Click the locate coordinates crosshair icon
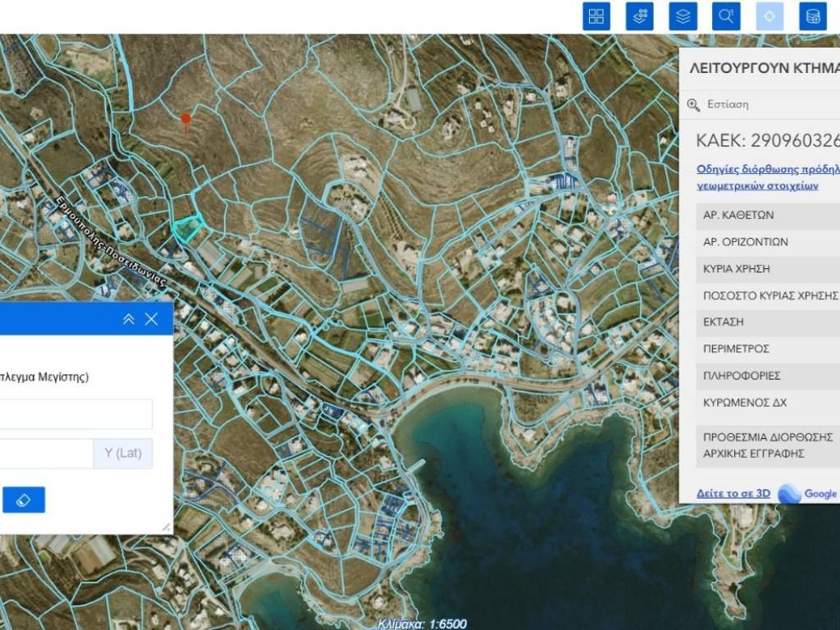This screenshot has height=630, width=840. [x=769, y=16]
